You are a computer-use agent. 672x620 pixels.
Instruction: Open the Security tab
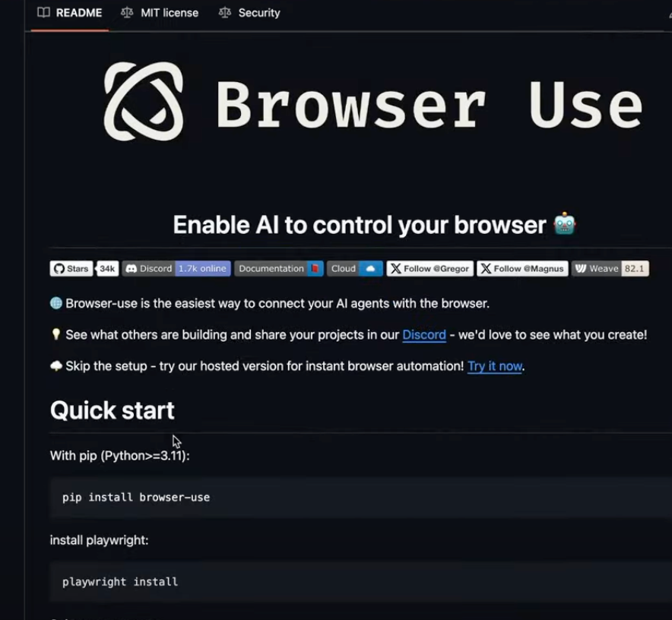click(x=249, y=13)
